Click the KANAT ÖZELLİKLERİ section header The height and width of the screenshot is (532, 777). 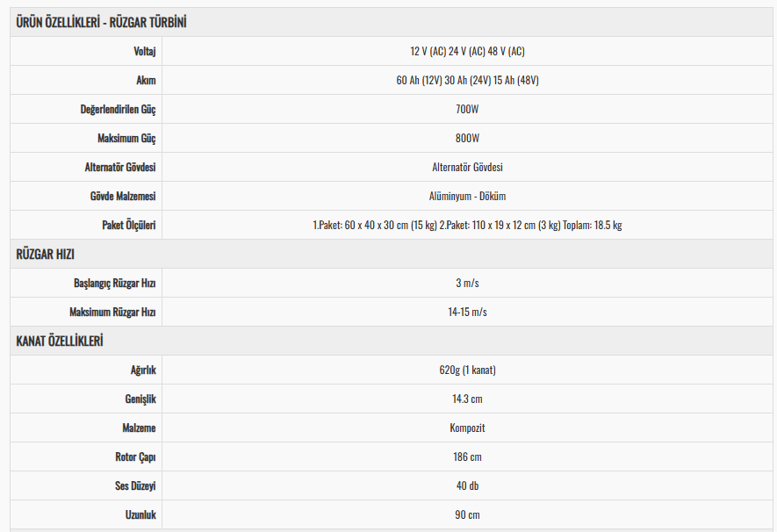[60, 341]
